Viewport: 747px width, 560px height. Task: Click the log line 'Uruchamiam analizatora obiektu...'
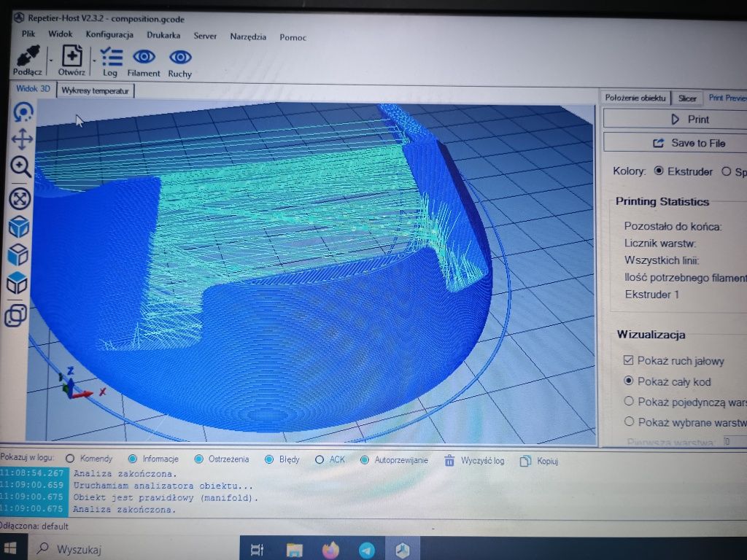tap(163, 486)
